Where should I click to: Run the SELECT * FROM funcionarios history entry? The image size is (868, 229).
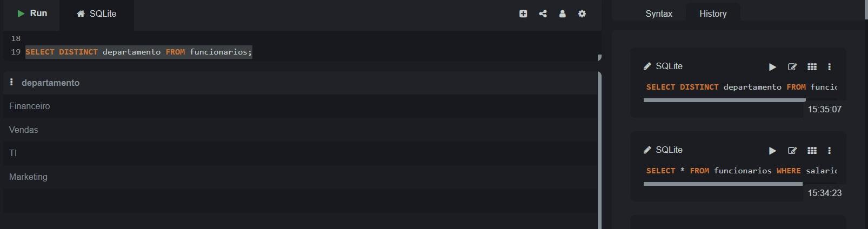click(772, 150)
